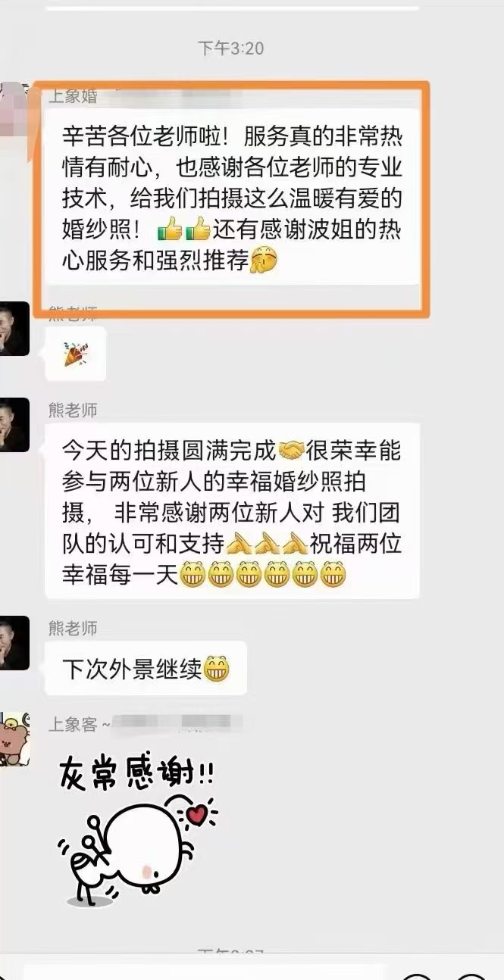The height and width of the screenshot is (980, 504).
Task: Tap 熊老师 avatar beside 今天的拍摄圆满完成 message
Action: point(14,425)
